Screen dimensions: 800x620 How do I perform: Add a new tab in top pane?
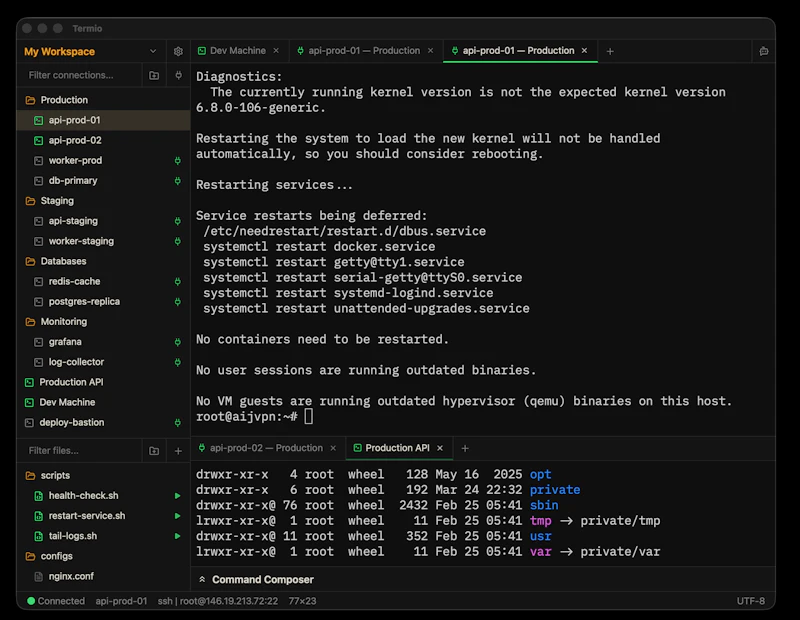point(610,51)
